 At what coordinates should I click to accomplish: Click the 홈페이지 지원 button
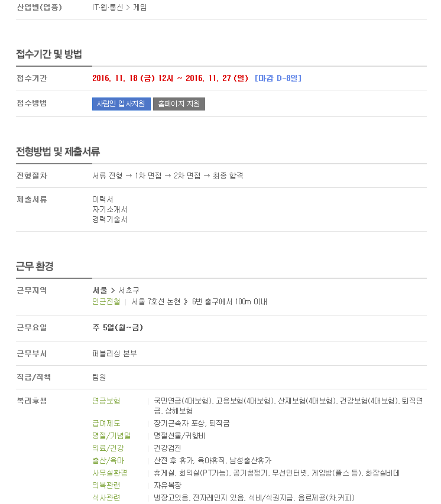point(179,104)
